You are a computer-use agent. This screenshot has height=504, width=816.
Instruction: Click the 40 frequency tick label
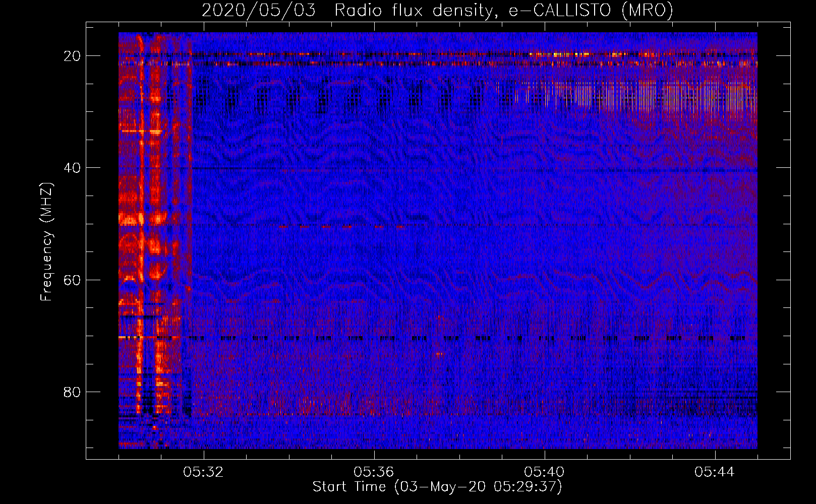73,168
